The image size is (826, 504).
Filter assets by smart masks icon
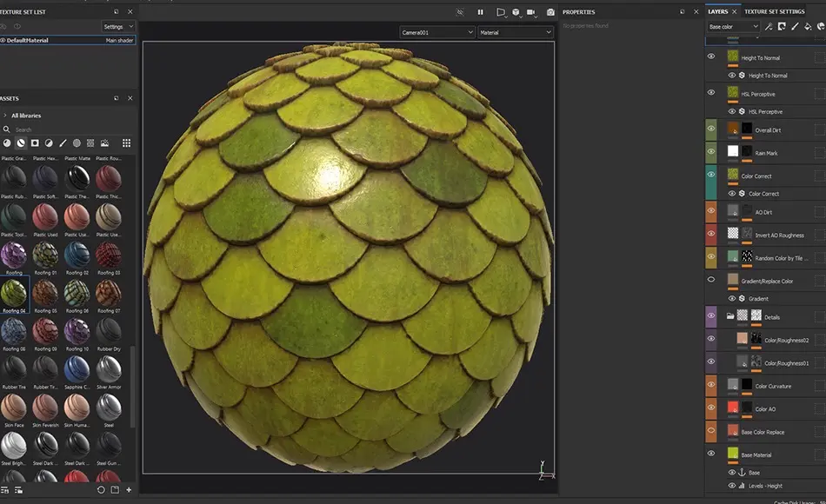(35, 143)
